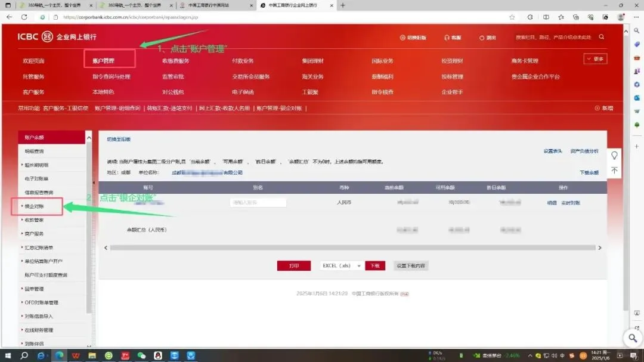Click the alias input field in table
644x362 pixels.
click(x=258, y=203)
